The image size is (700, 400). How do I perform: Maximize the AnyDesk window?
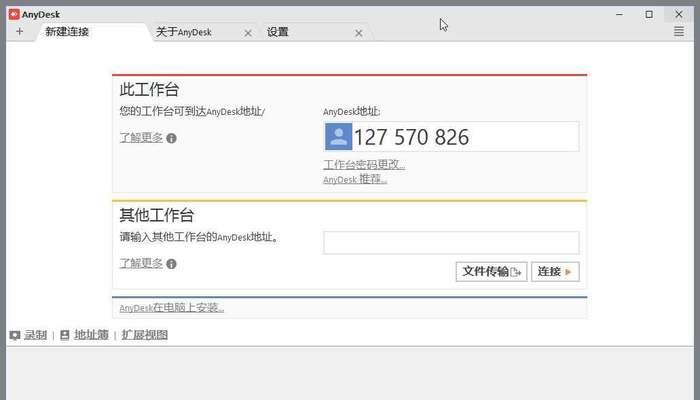649,14
